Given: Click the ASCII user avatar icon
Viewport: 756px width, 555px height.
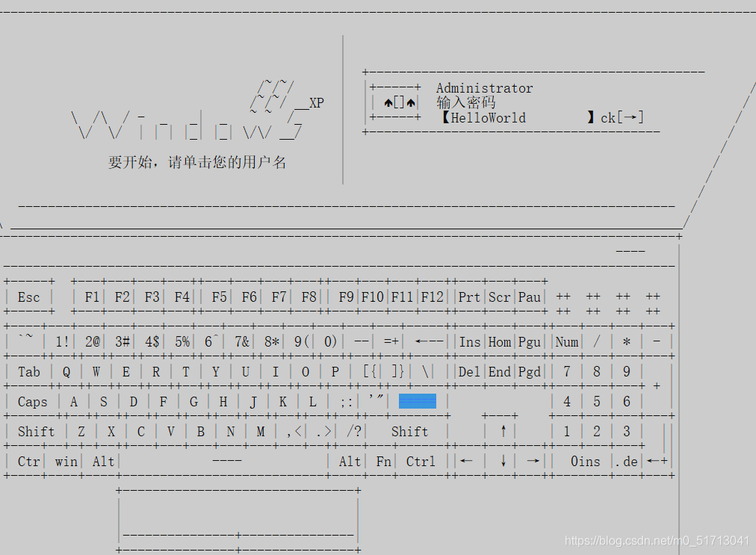Looking at the screenshot, I should 394,102.
